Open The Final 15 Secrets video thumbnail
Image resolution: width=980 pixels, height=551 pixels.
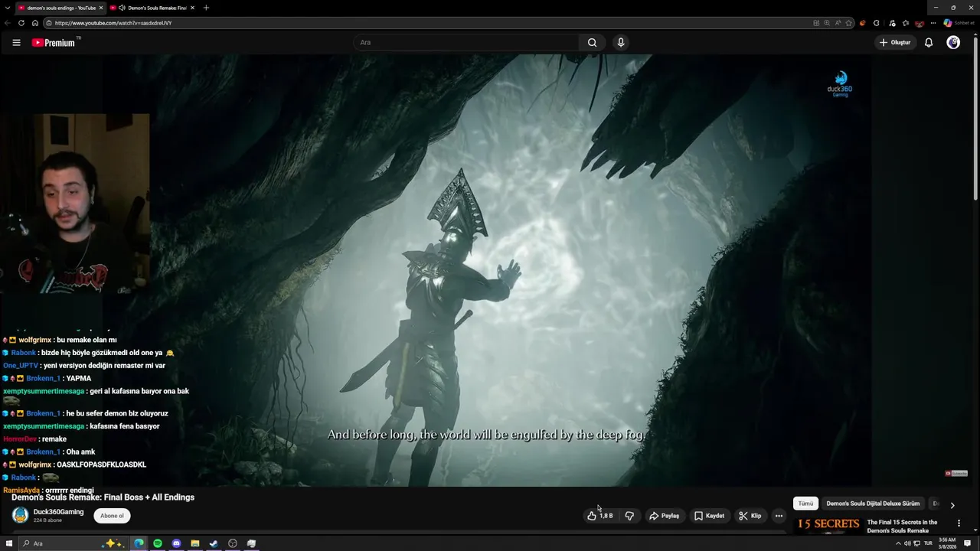[x=828, y=525]
